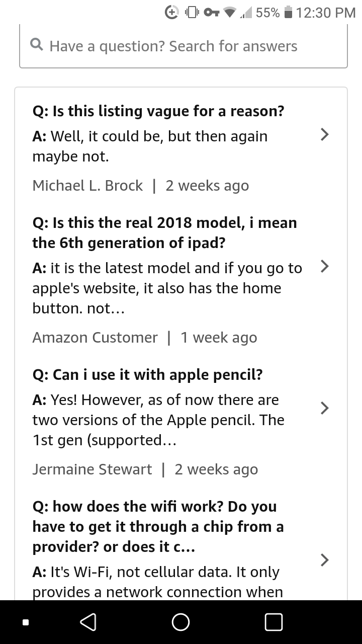The image size is (362, 644).
Task: Tap the search magnifier icon
Action: click(37, 46)
